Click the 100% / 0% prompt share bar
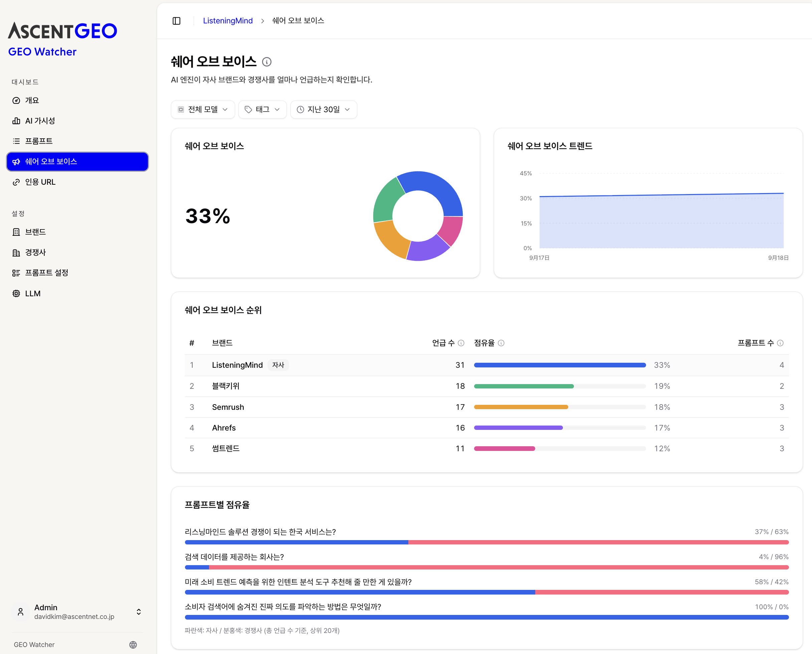The width and height of the screenshot is (812, 654). point(486,617)
